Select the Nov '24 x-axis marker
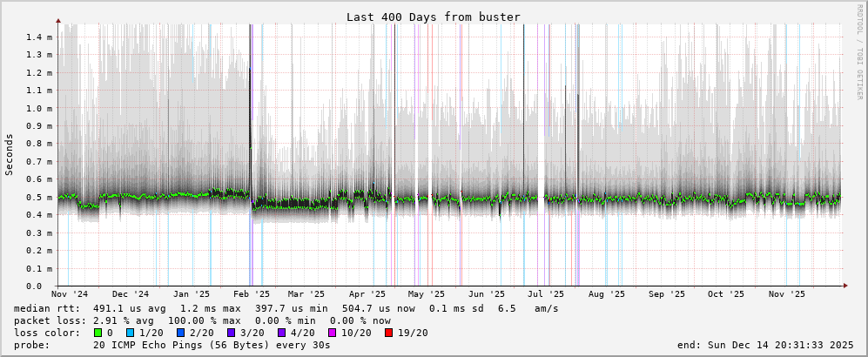The height and width of the screenshot is (357, 868). click(x=69, y=295)
